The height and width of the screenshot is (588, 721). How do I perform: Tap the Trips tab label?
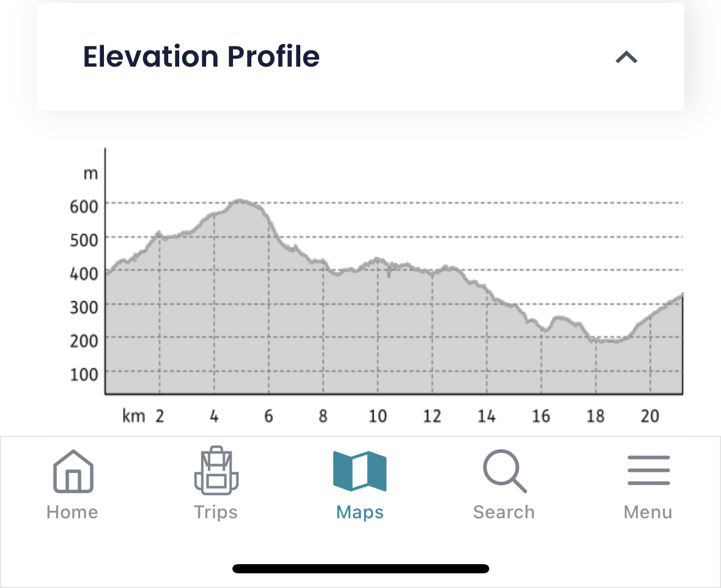215,512
